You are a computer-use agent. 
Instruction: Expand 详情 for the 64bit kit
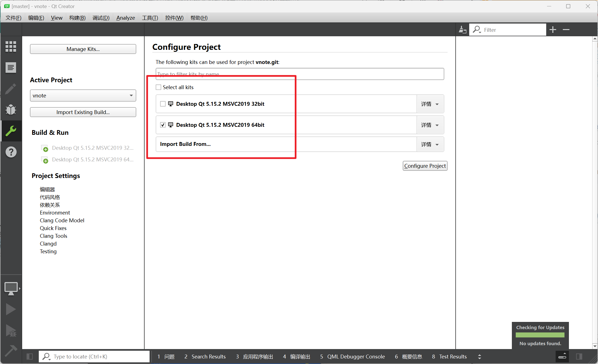point(430,125)
